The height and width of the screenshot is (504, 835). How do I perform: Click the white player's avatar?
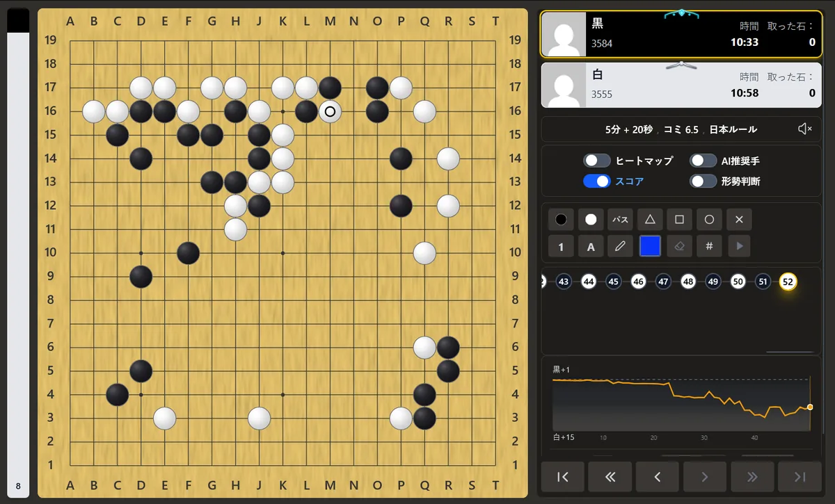pyautogui.click(x=564, y=86)
